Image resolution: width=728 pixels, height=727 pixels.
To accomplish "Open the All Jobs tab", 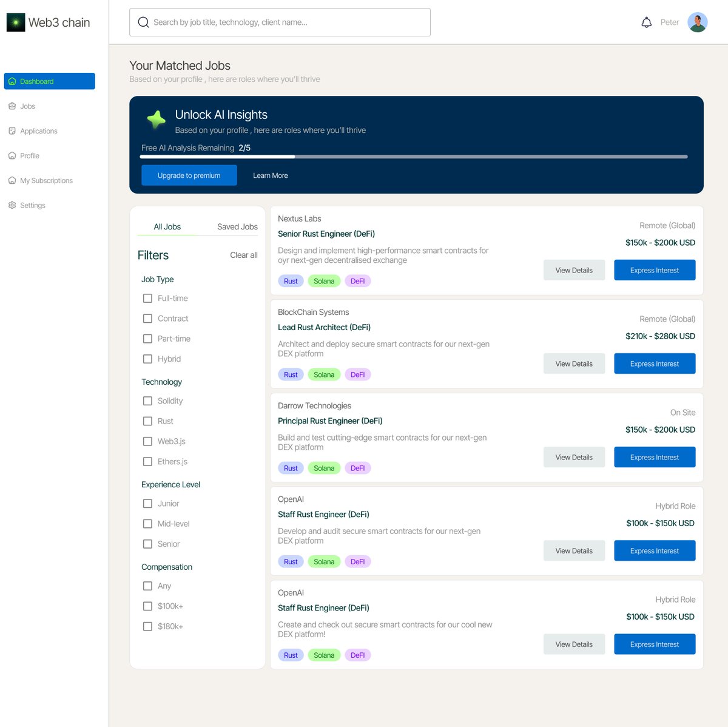I will [167, 226].
